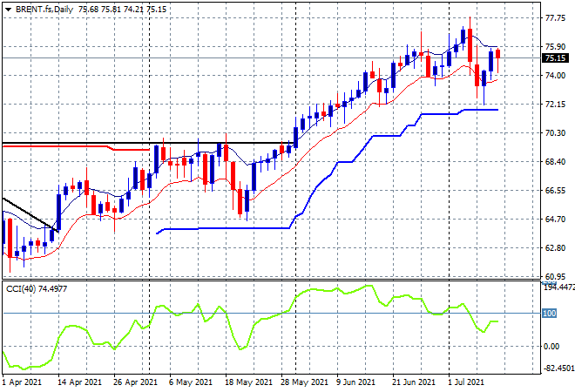
Task: Click the 26 Apr 2021 date label
Action: click(135, 382)
